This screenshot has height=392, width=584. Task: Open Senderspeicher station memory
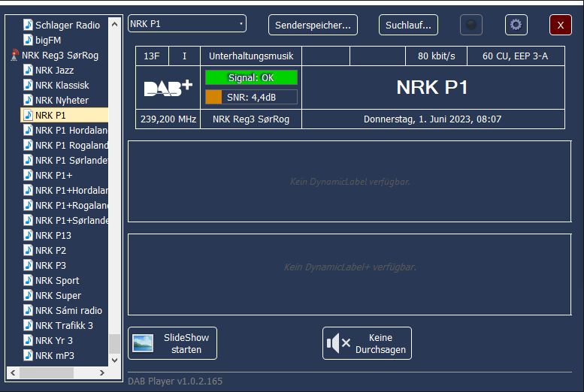point(313,25)
